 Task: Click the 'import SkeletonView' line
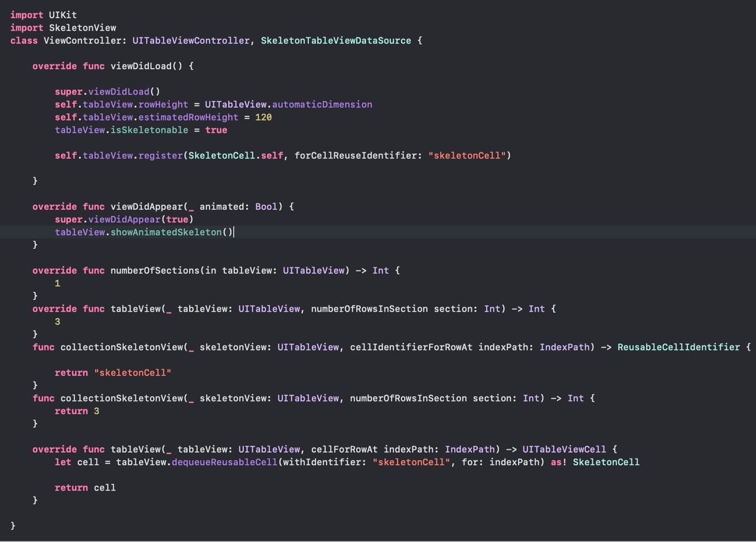coord(63,28)
